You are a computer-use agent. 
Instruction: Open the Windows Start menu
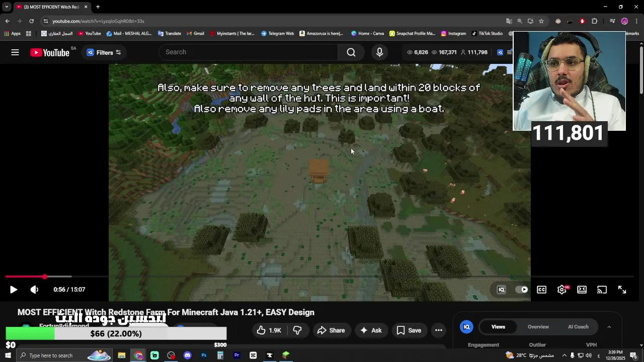(x=8, y=355)
